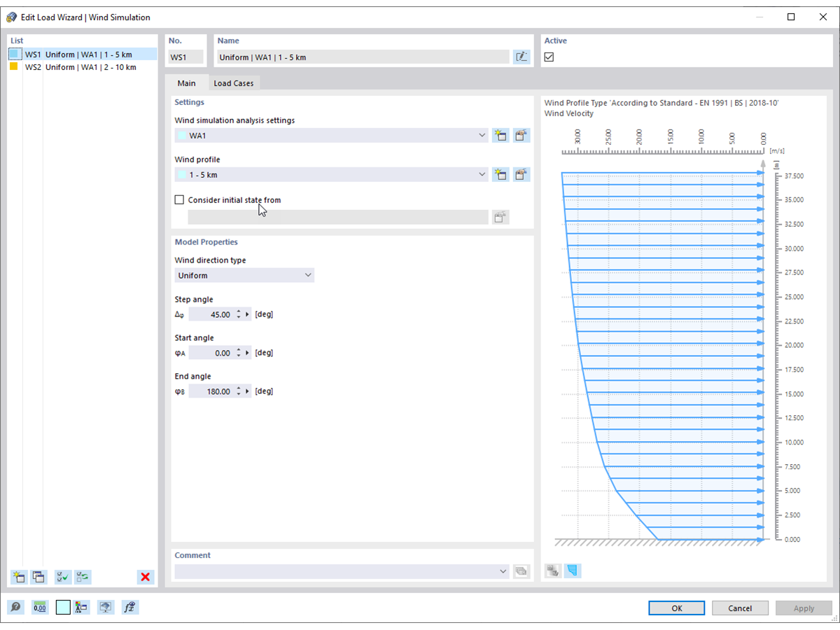
Task: Click the Cancel button
Action: coord(740,608)
